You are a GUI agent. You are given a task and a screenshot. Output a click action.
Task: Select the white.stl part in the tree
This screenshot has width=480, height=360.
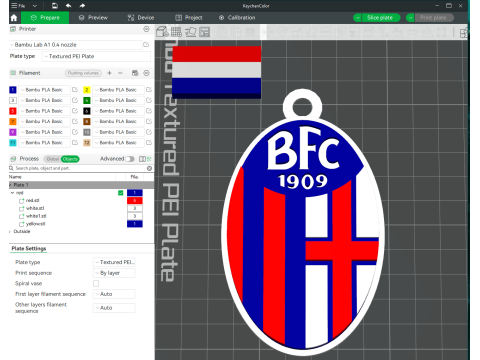tap(35, 208)
